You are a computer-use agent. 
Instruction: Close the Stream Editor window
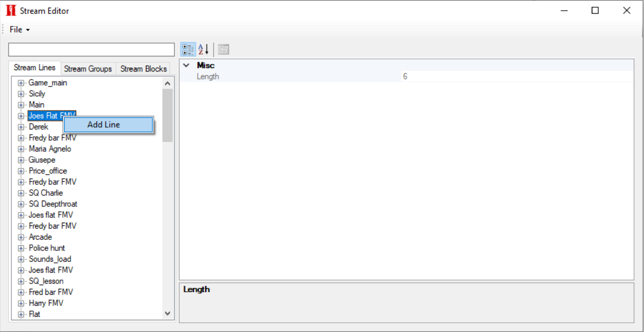[626, 10]
